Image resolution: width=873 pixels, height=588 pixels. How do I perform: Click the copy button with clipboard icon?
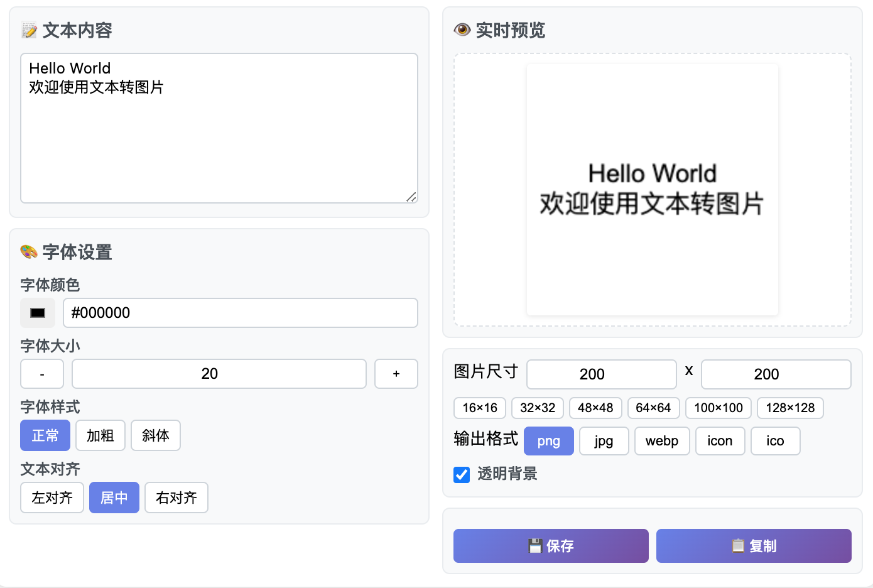[x=754, y=545]
